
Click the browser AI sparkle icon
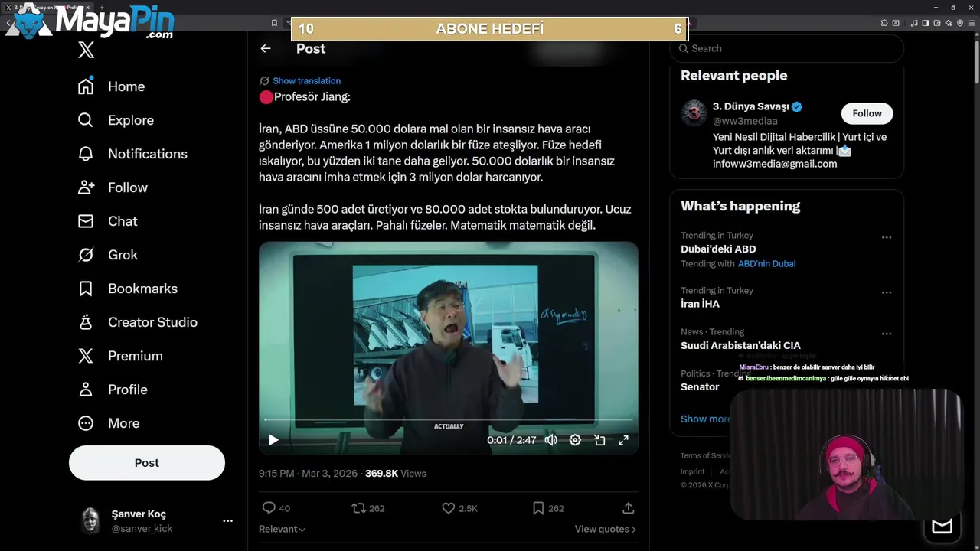click(949, 23)
